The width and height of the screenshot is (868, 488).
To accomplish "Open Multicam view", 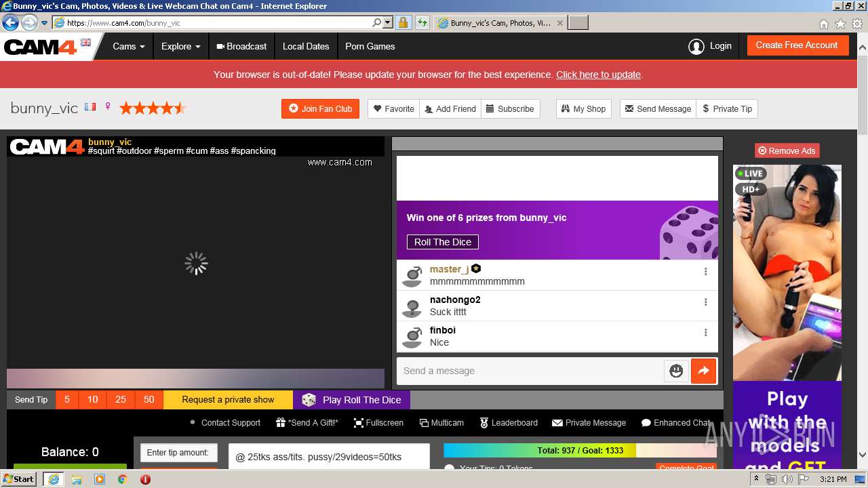I will coord(441,423).
